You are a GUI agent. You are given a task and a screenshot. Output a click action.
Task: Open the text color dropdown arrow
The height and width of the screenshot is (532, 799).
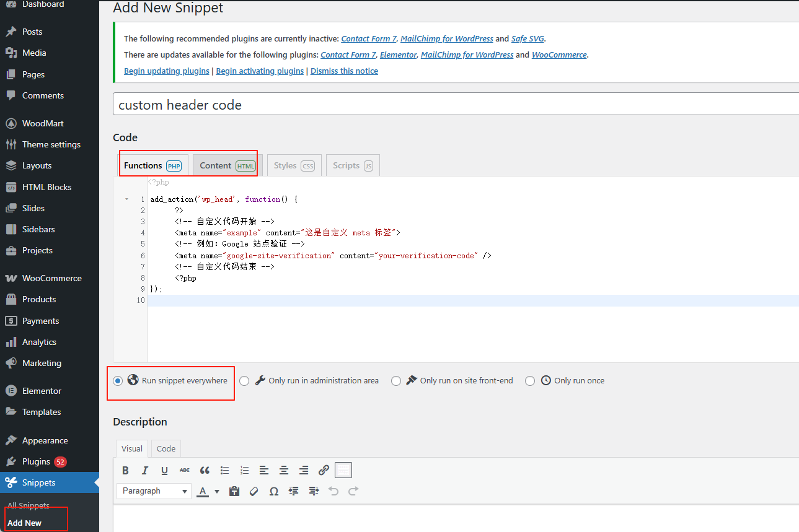tap(216, 491)
